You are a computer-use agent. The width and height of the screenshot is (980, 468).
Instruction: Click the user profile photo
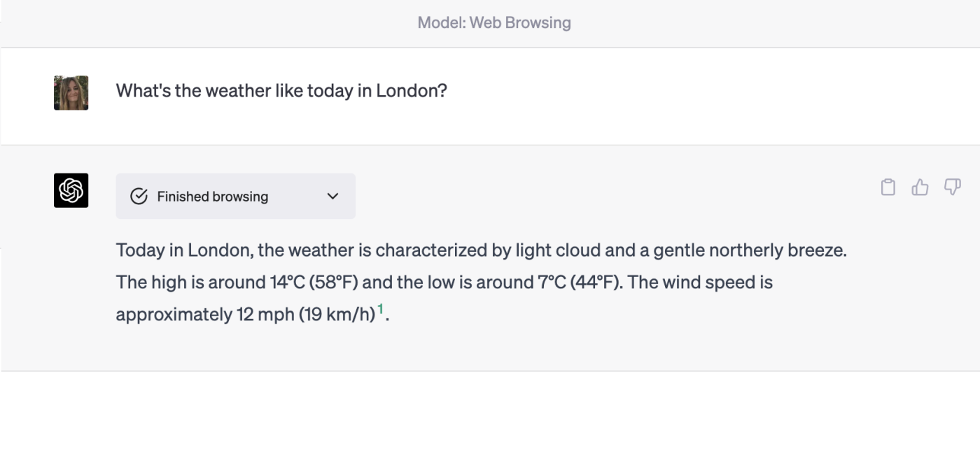(71, 93)
